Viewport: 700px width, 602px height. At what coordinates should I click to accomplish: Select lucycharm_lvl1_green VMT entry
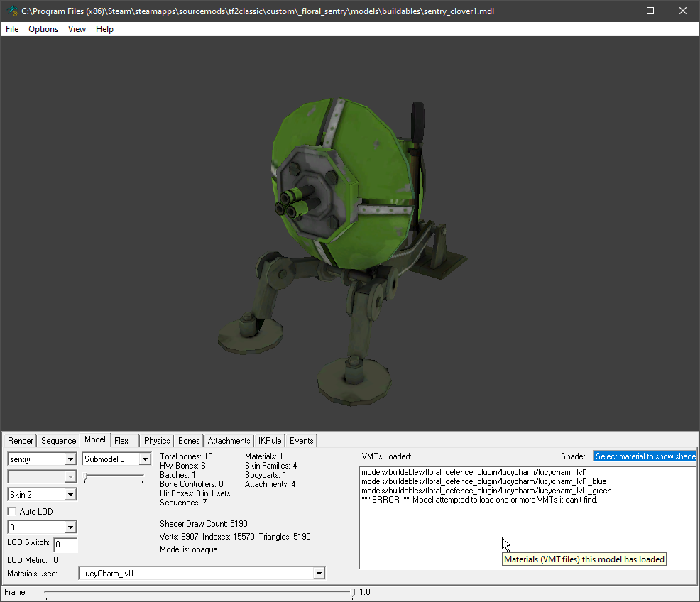(x=486, y=491)
